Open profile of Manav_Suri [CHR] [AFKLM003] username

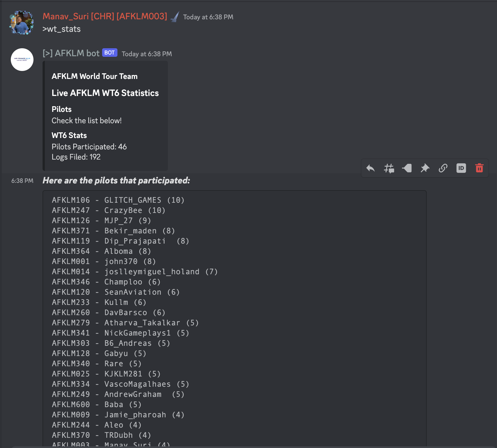click(105, 16)
